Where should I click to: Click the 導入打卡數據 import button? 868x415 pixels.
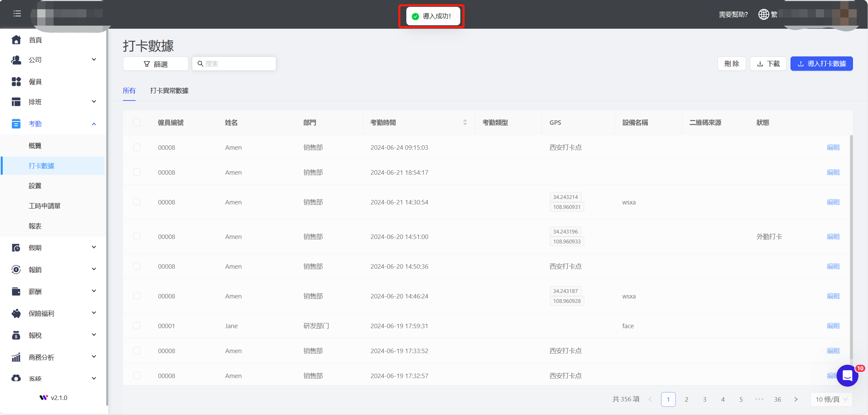(x=821, y=64)
